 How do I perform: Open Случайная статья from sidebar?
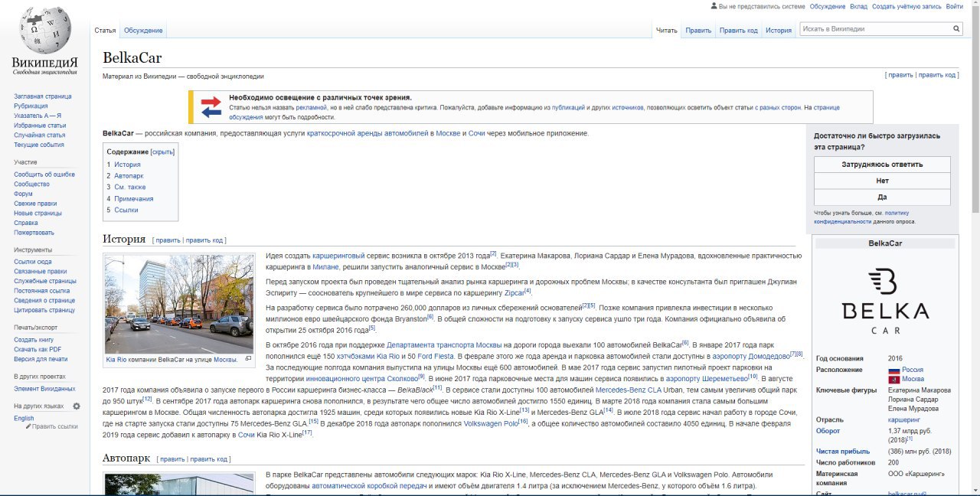tap(39, 135)
